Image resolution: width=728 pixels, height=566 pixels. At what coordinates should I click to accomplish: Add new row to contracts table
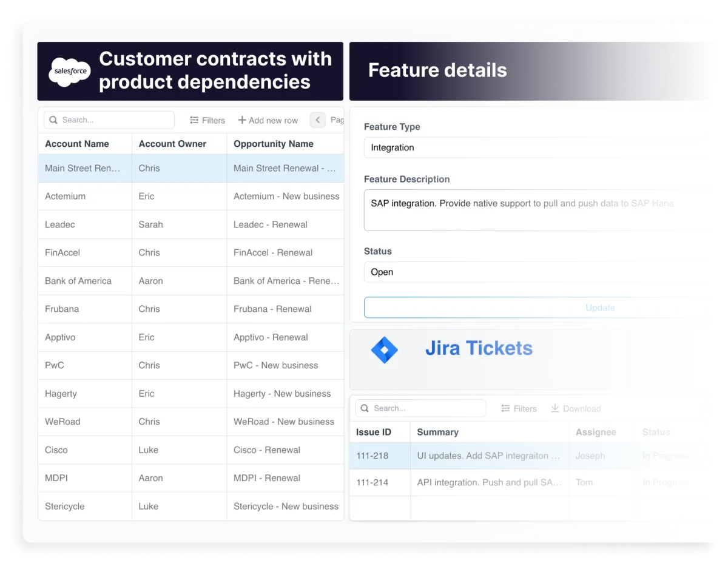click(x=268, y=120)
